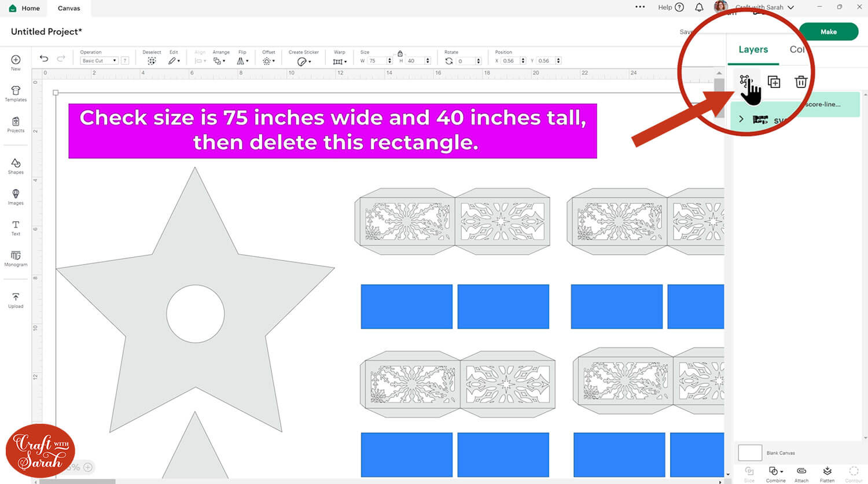Screen dimensions: 868x484
Task: Open the Flip dropdown
Action: pyautogui.click(x=242, y=61)
